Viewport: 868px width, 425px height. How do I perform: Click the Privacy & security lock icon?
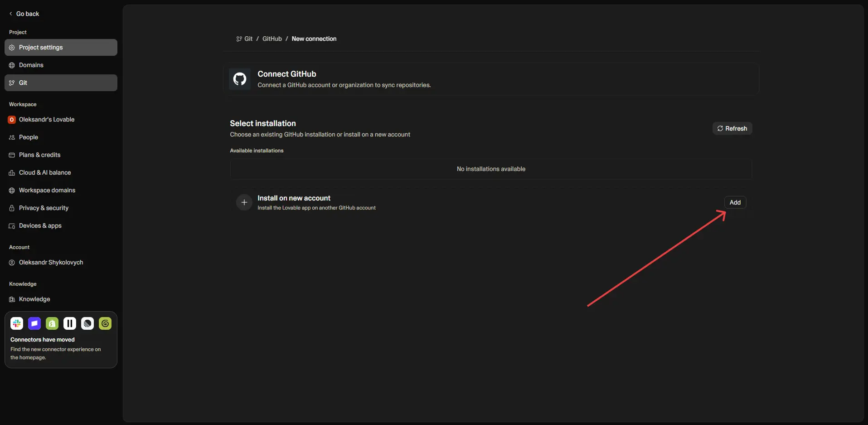[x=12, y=208]
